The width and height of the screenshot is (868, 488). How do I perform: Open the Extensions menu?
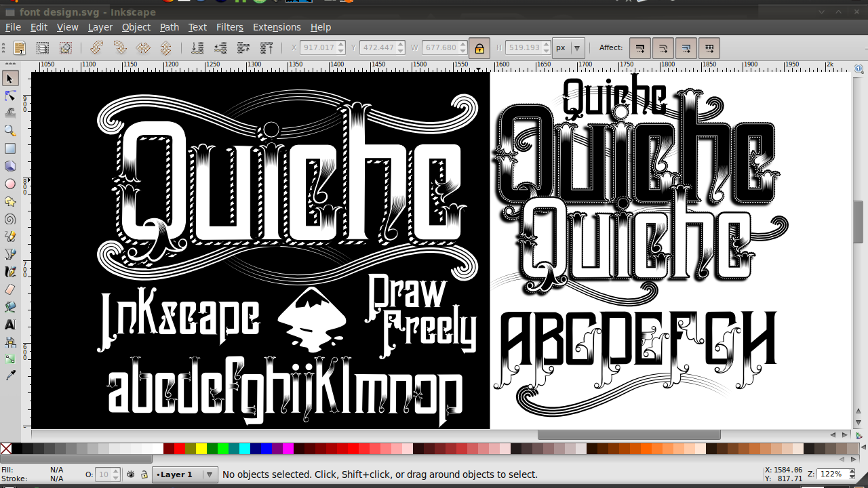[277, 27]
